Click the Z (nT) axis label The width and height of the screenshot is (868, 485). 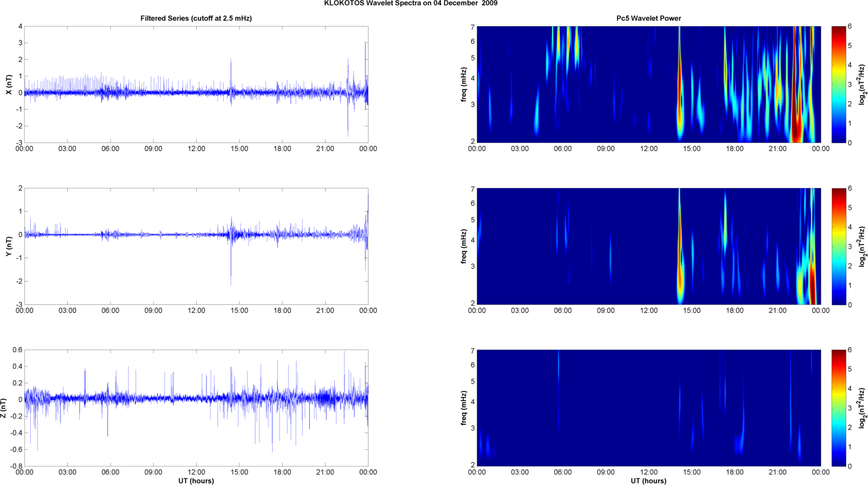tap(3, 408)
